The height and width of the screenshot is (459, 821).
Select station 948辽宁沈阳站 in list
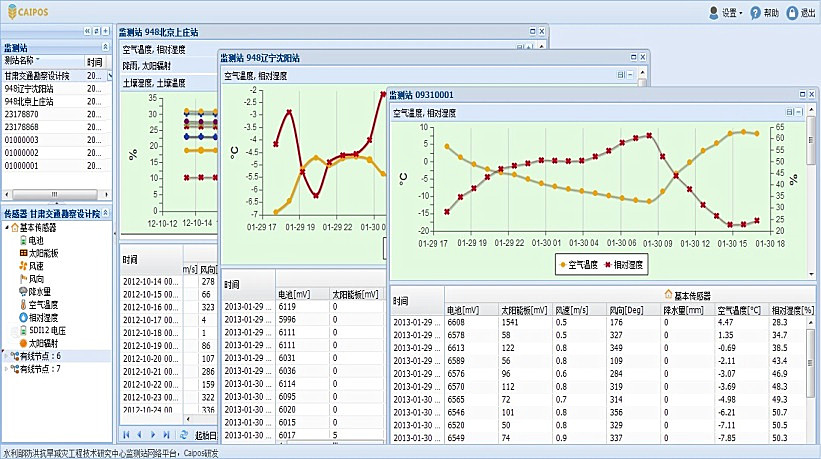point(57,89)
